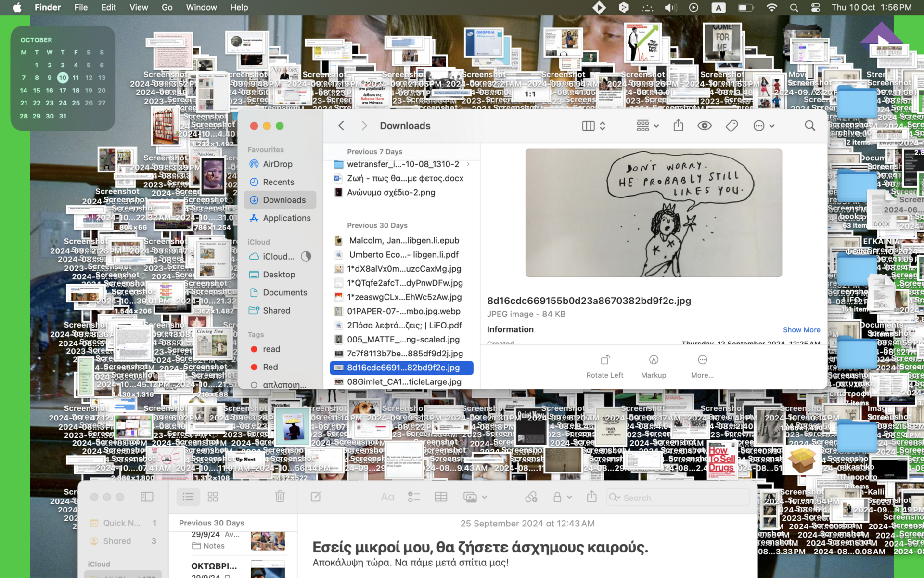Viewport: 924px width, 578px height.
Task: Open Desktop in Finder sidebar
Action: tap(280, 275)
